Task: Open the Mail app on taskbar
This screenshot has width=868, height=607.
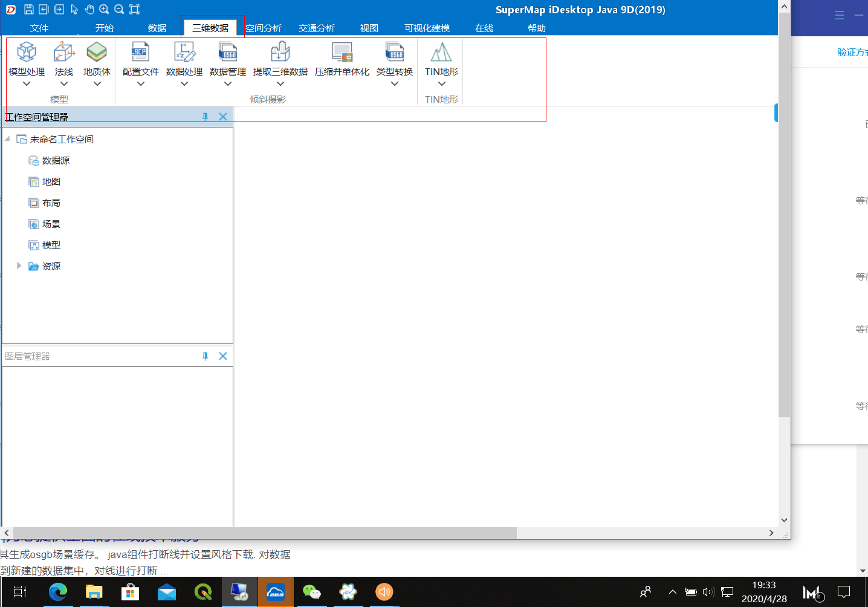Action: 167,592
